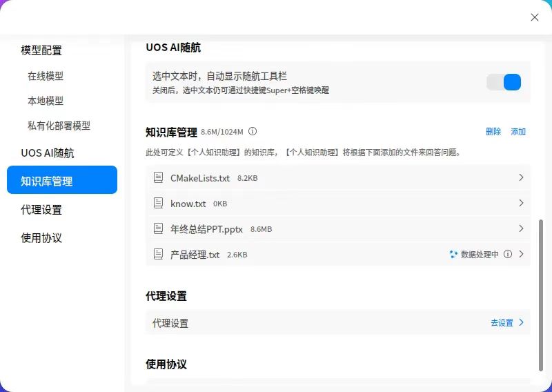Image resolution: width=552 pixels, height=392 pixels.
Task: Close the settings dialog with X
Action: pos(534,17)
